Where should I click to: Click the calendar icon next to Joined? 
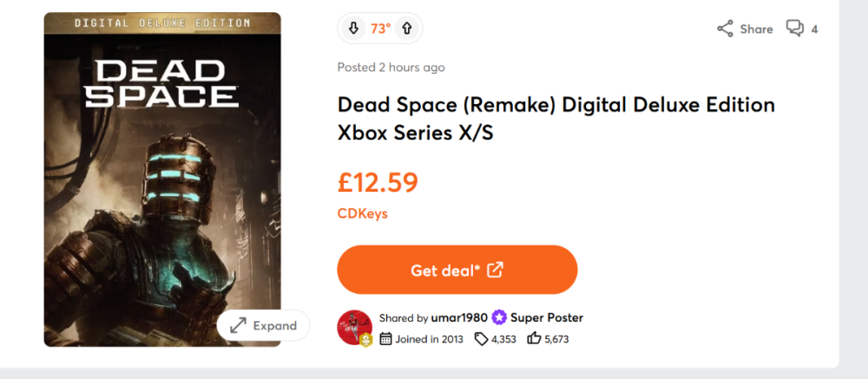click(x=386, y=339)
